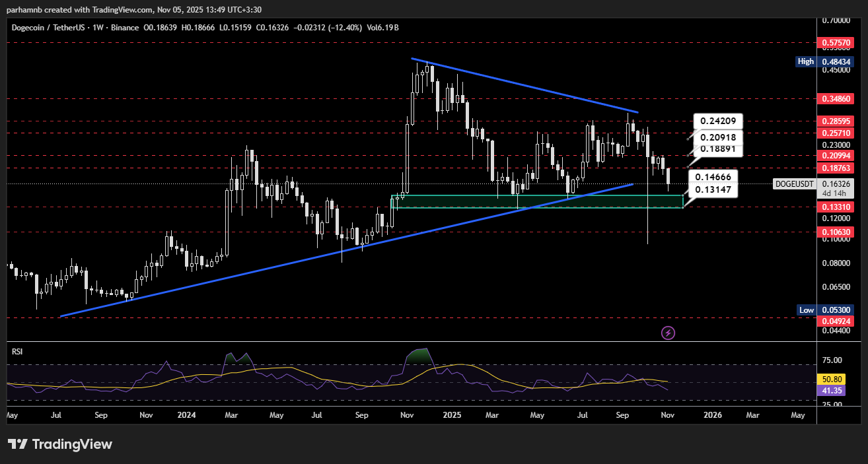
Task: Click the 0.13147 callout label
Action: point(713,190)
